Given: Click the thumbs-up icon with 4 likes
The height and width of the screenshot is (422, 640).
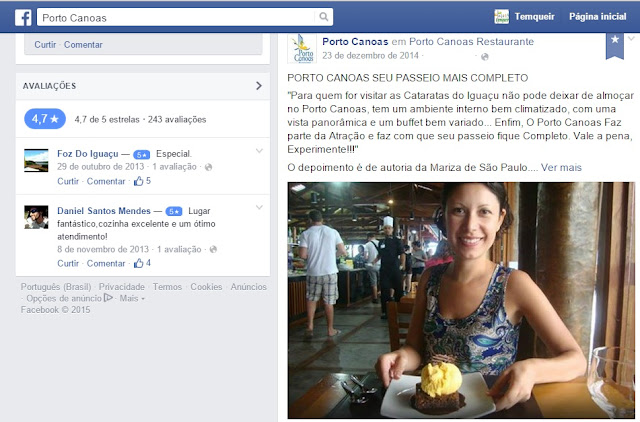Looking at the screenshot, I should [x=139, y=263].
